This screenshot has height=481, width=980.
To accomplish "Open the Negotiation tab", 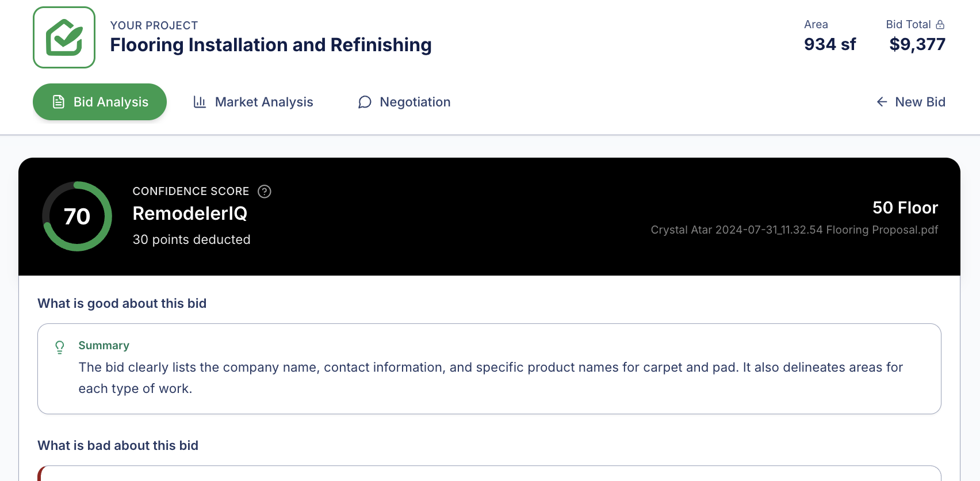I will tap(404, 102).
